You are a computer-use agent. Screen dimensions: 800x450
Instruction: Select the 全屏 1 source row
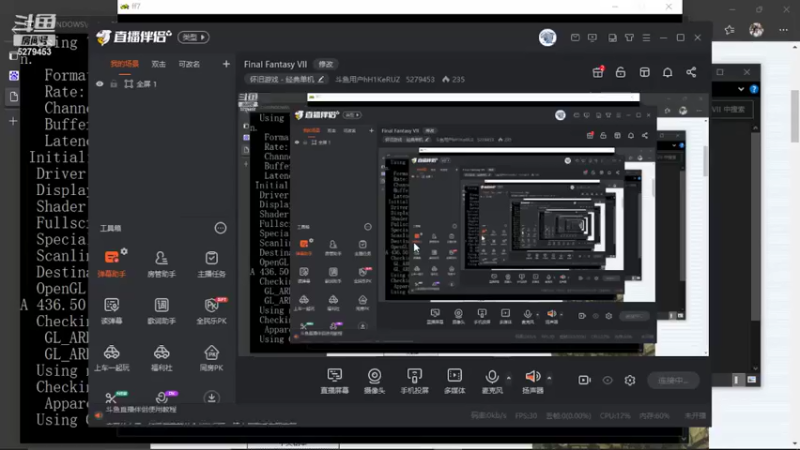click(162, 84)
